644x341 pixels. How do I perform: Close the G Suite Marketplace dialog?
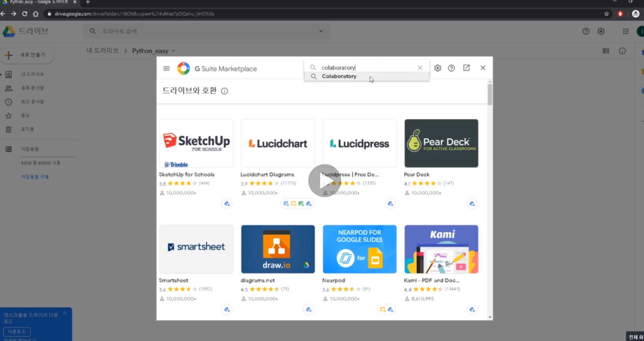(483, 68)
